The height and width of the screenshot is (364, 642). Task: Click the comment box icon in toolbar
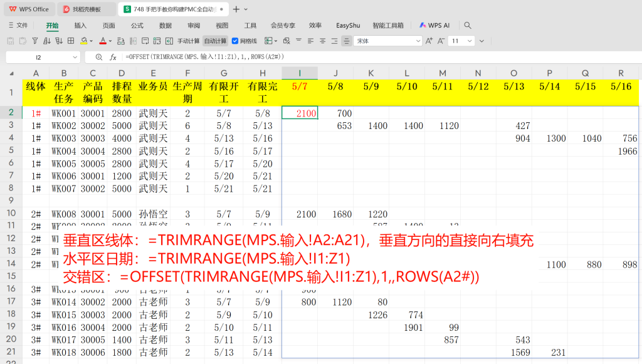click(145, 41)
